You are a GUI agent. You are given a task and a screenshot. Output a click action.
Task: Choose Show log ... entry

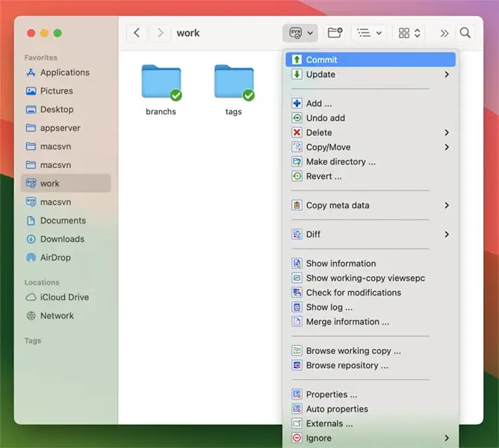371,308
